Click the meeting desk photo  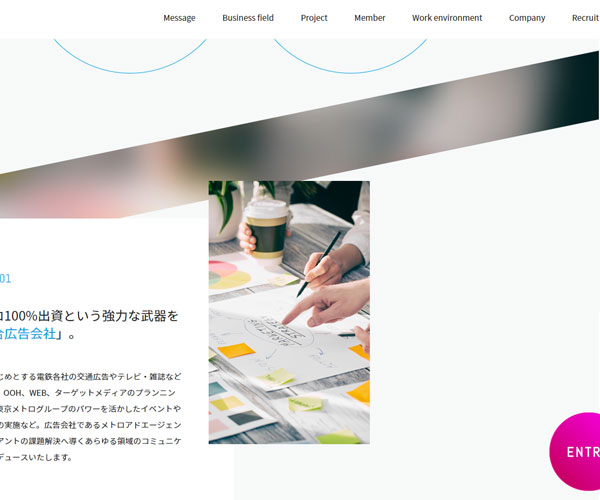point(289,312)
